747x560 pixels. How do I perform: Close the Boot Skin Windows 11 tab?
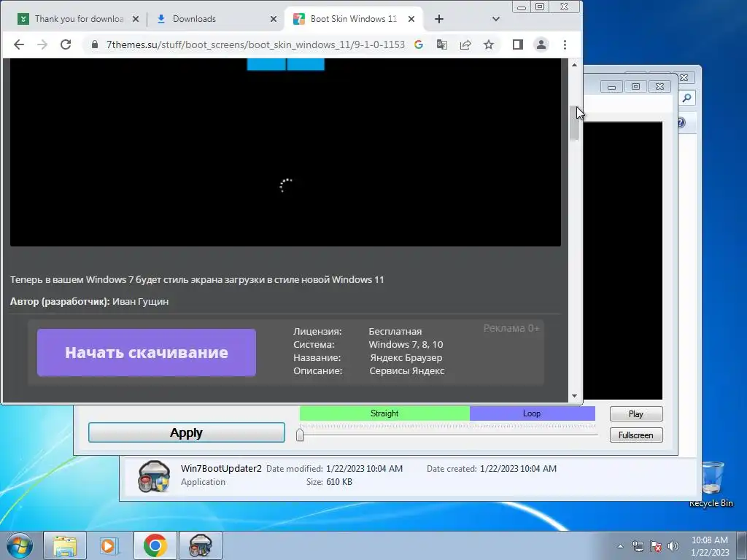click(x=411, y=19)
